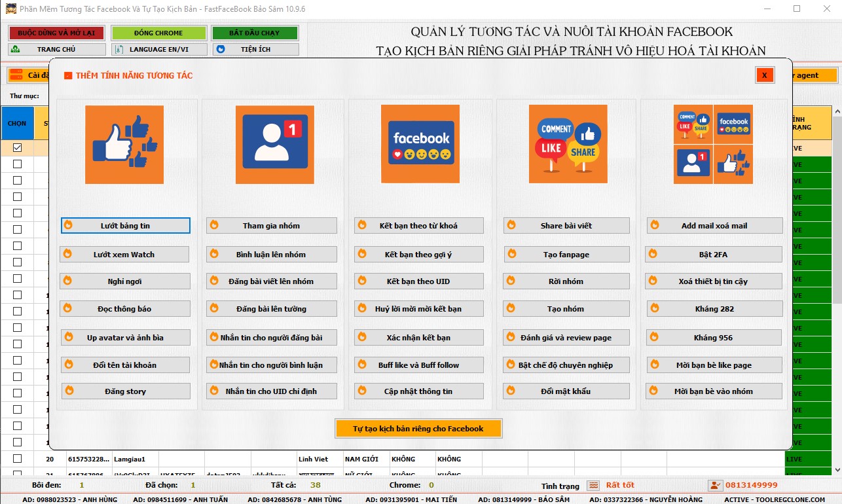Choose Bật chế độ chuyên nghiệp

(566, 365)
